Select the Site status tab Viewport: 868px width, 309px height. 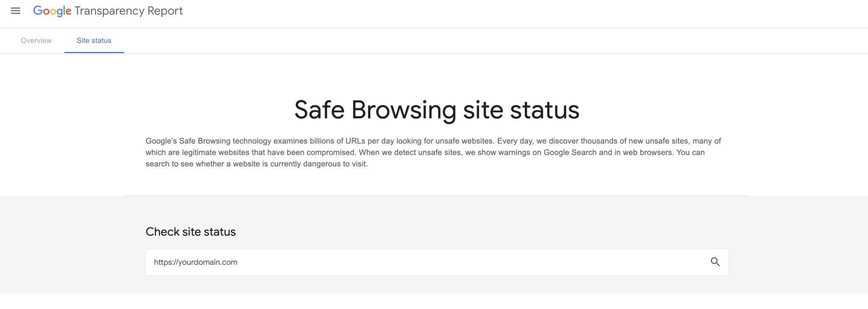pos(94,40)
